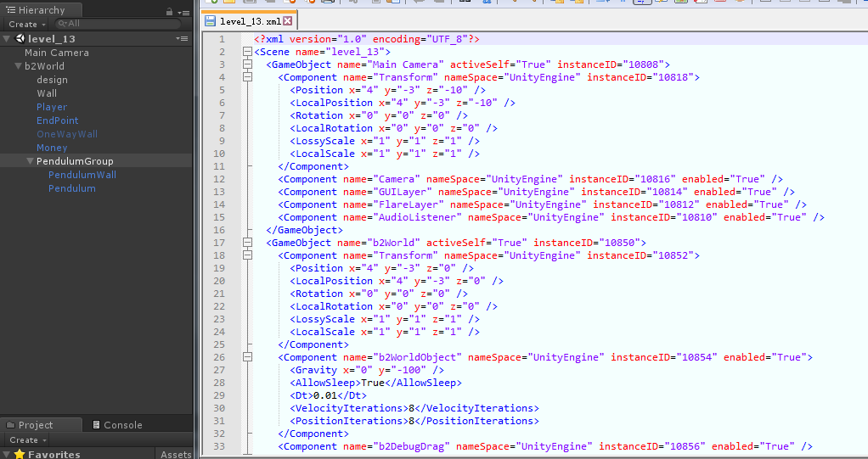Toggle the Hierarchy panel lock icon
The image size is (868, 459).
pyautogui.click(x=169, y=12)
